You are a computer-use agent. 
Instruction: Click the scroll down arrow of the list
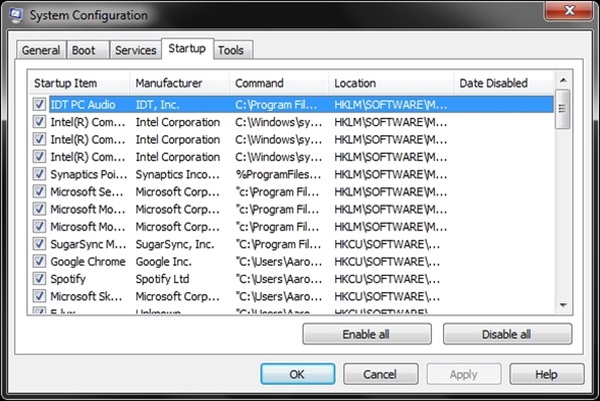(563, 305)
